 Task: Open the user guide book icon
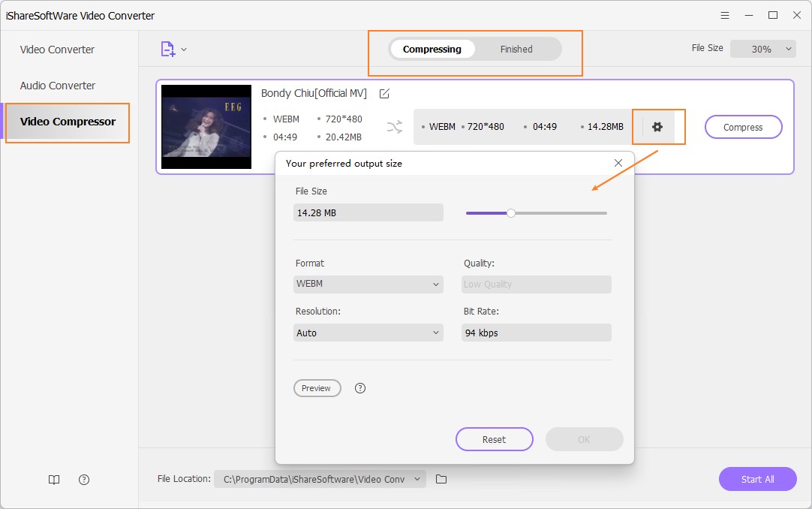[54, 480]
